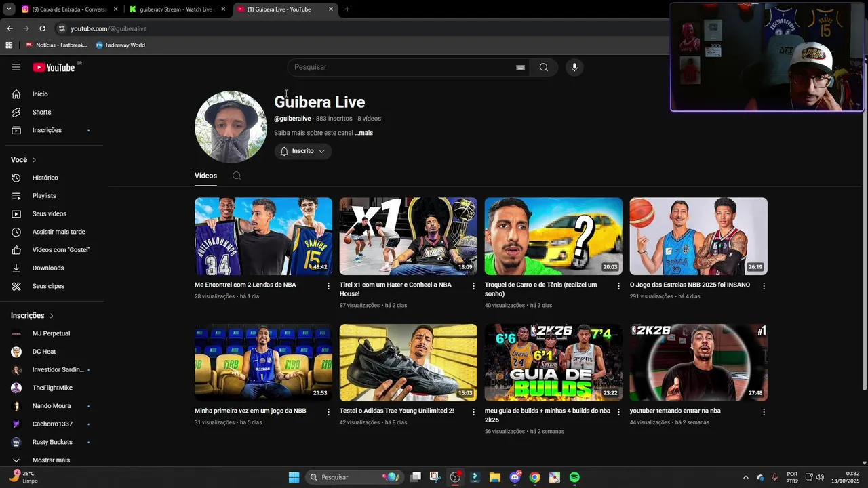Show hidden system tray icons

click(x=746, y=477)
